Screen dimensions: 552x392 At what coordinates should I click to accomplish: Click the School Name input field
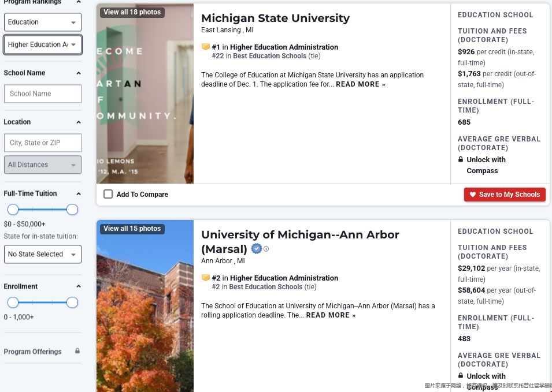tap(43, 94)
